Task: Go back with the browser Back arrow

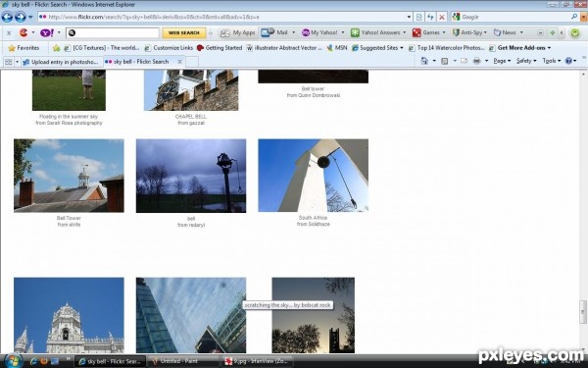Action: 7,17
